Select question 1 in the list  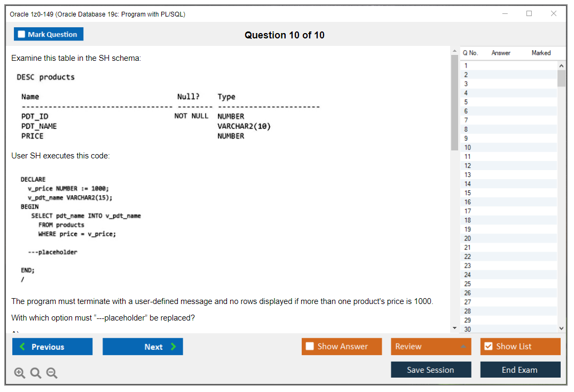pos(466,66)
